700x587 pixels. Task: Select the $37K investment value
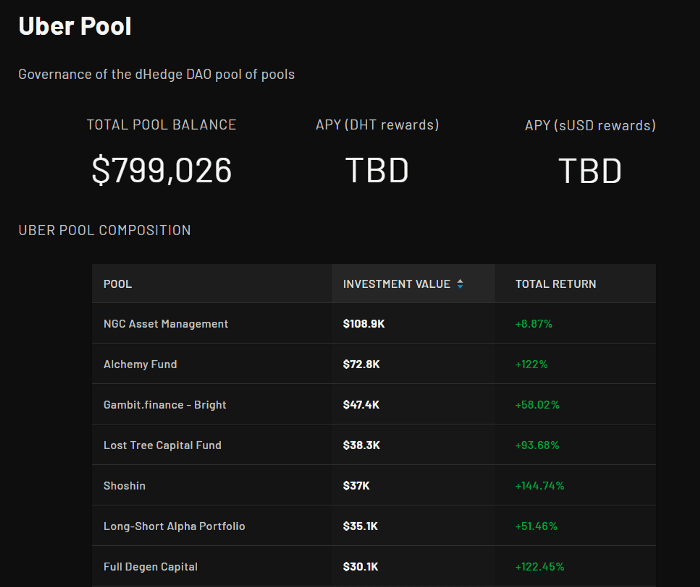point(356,486)
